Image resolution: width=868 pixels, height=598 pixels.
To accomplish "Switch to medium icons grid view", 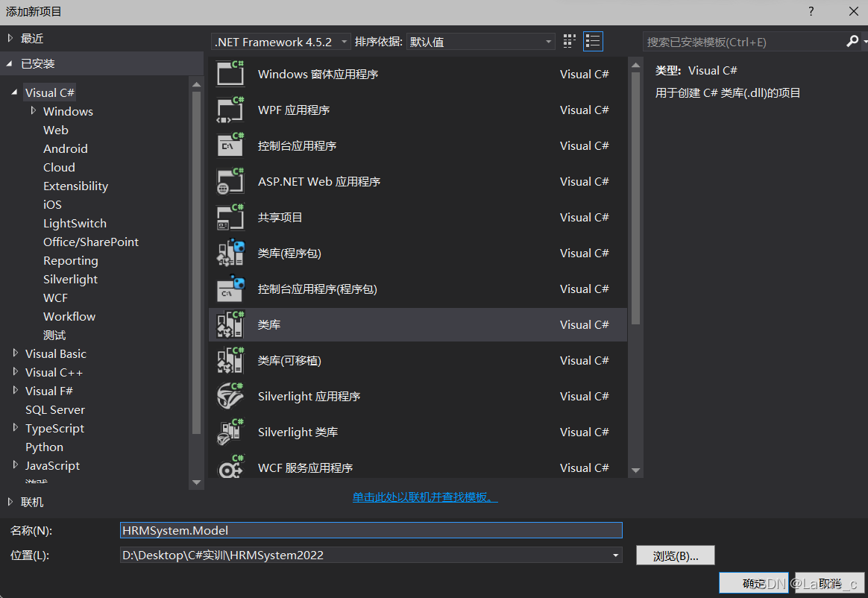I will tap(569, 42).
